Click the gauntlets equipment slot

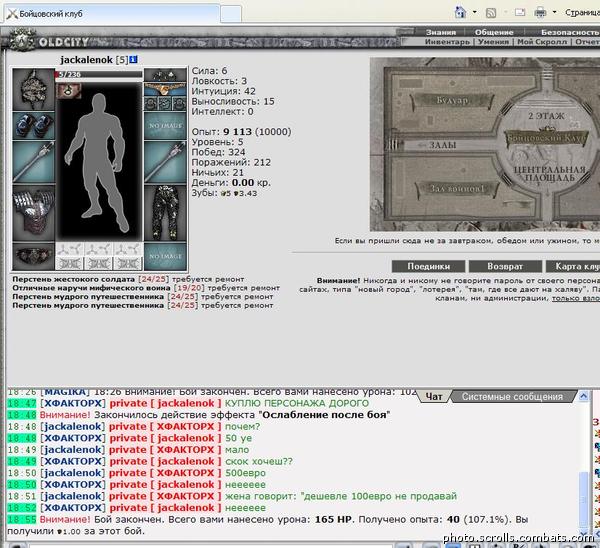34,126
